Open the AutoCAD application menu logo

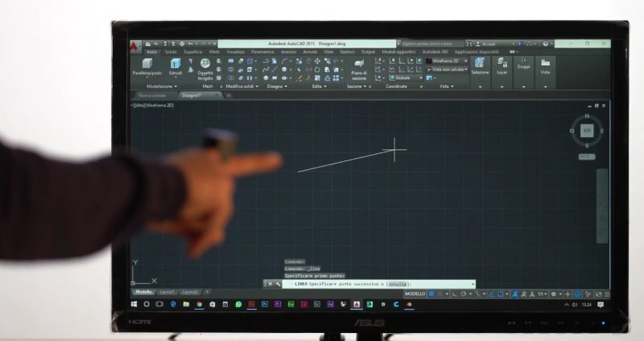point(134,45)
